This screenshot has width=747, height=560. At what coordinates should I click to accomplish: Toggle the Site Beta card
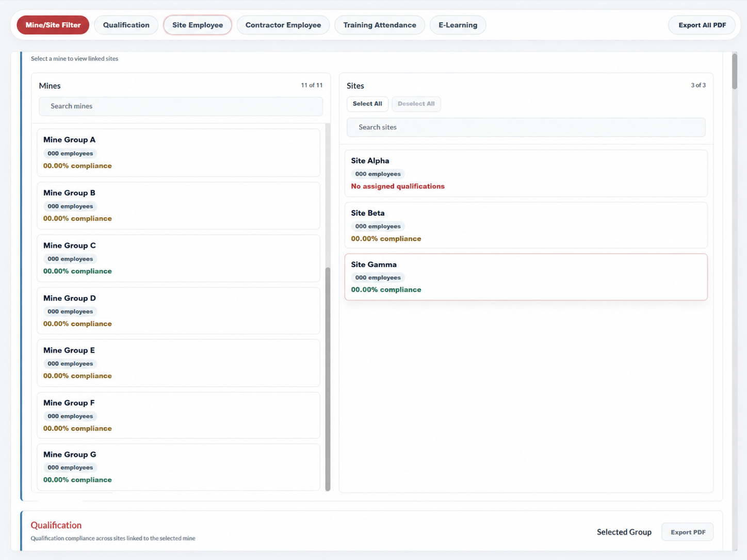(526, 225)
